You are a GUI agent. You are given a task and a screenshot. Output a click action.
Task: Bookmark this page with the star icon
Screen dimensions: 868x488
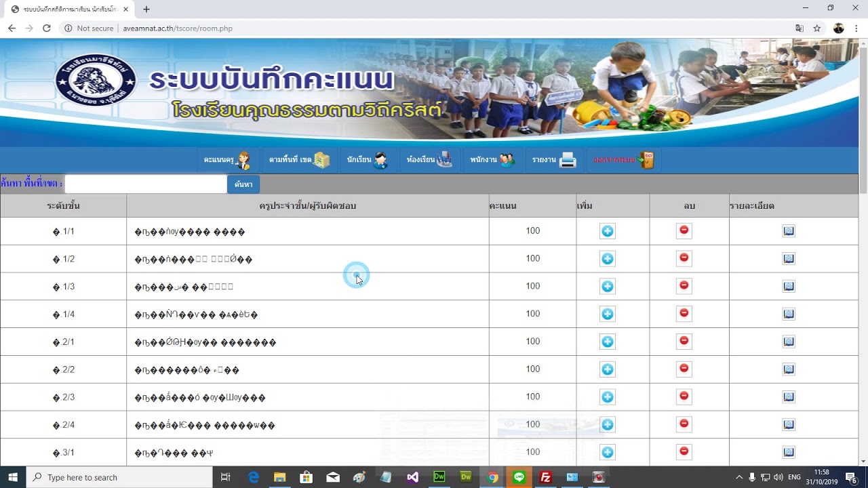coord(817,28)
